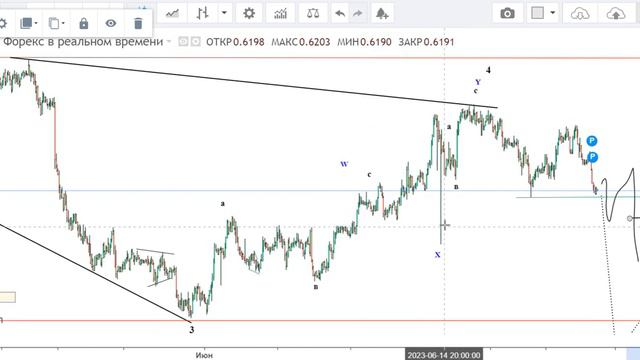
Task: Open the visual order layers dropdown
Action: (x=29, y=23)
